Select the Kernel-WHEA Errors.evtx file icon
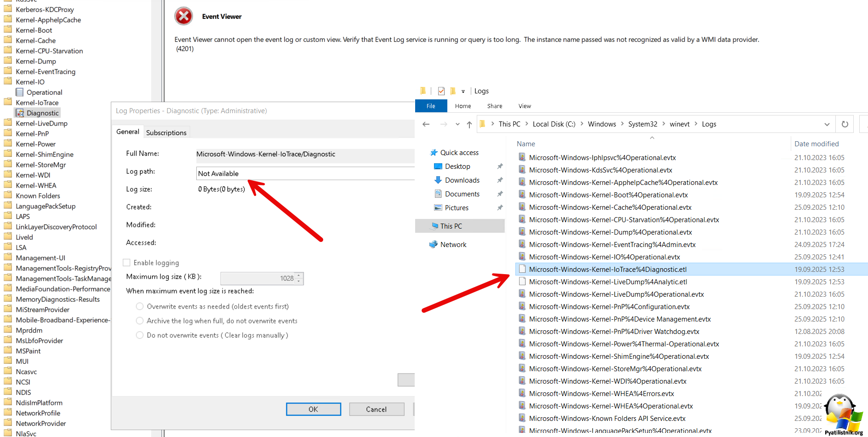Viewport: 868px width, 437px height. [x=522, y=393]
